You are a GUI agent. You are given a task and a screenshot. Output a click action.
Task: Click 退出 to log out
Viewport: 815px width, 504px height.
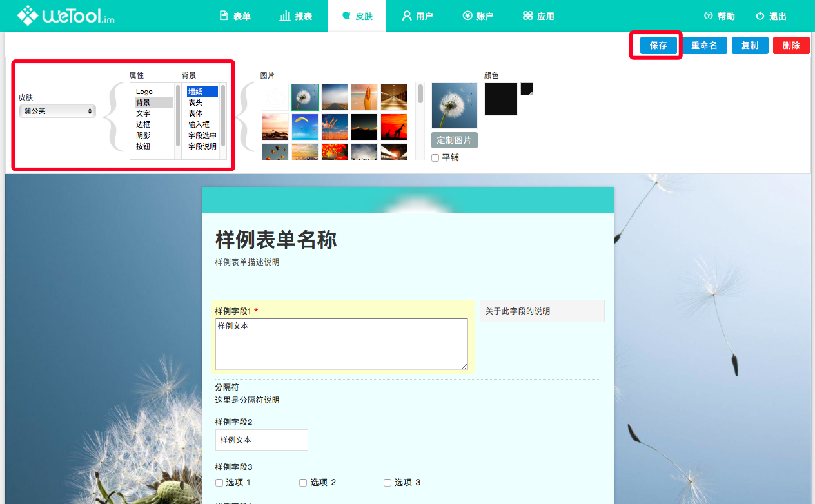pyautogui.click(x=771, y=16)
